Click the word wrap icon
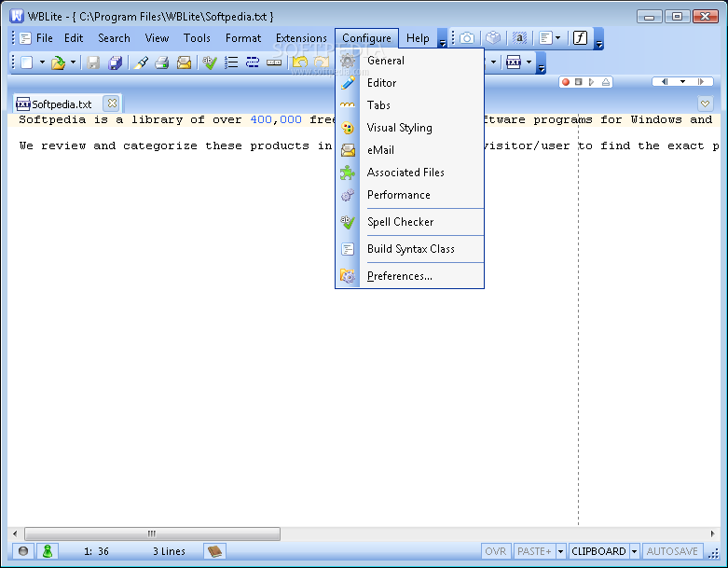The width and height of the screenshot is (728, 568). 252,62
